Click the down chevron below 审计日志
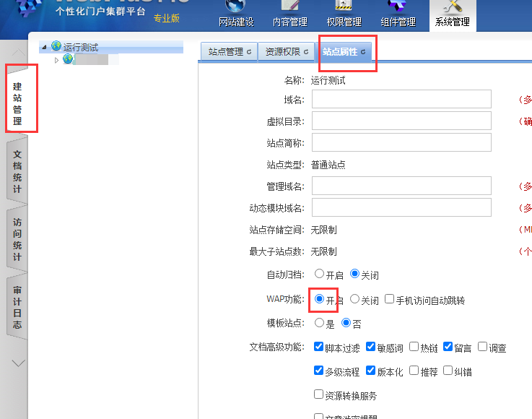 [x=19, y=363]
